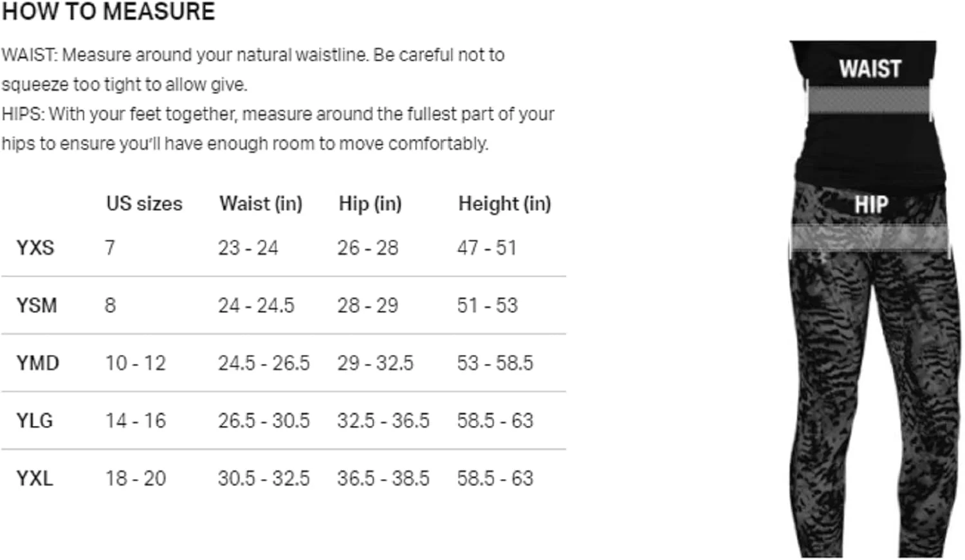The height and width of the screenshot is (560, 965).
Task: Click the YLG size row label
Action: 35,420
